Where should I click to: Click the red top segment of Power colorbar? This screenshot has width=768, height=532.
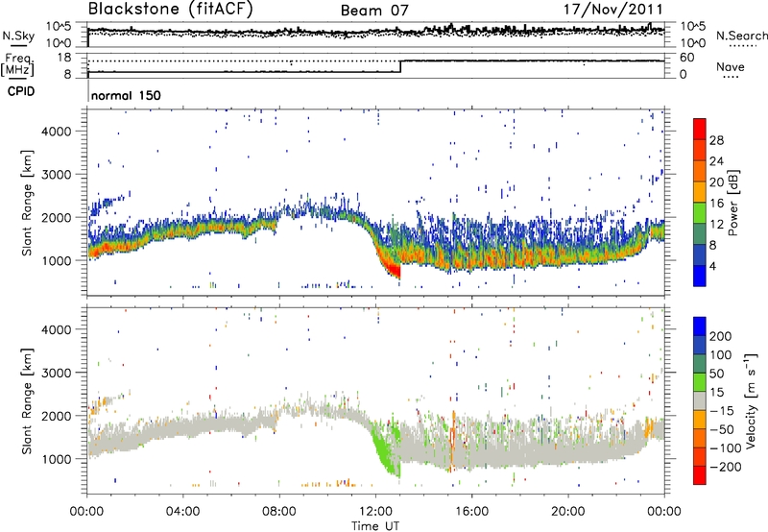(x=700, y=129)
